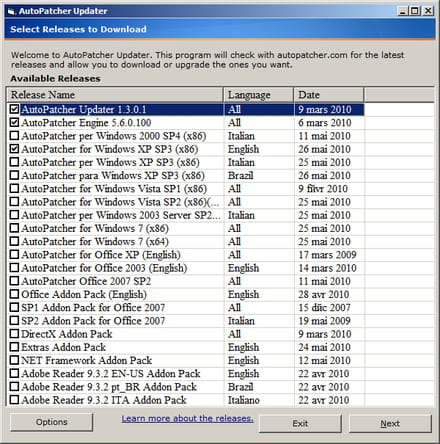Click the Exit button
Screen dimensions: 440x444
300,424
